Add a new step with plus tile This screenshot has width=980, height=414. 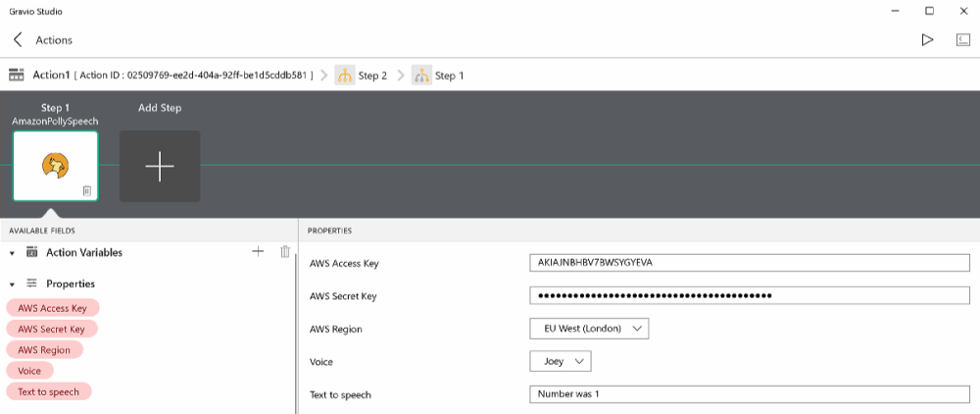tap(160, 167)
